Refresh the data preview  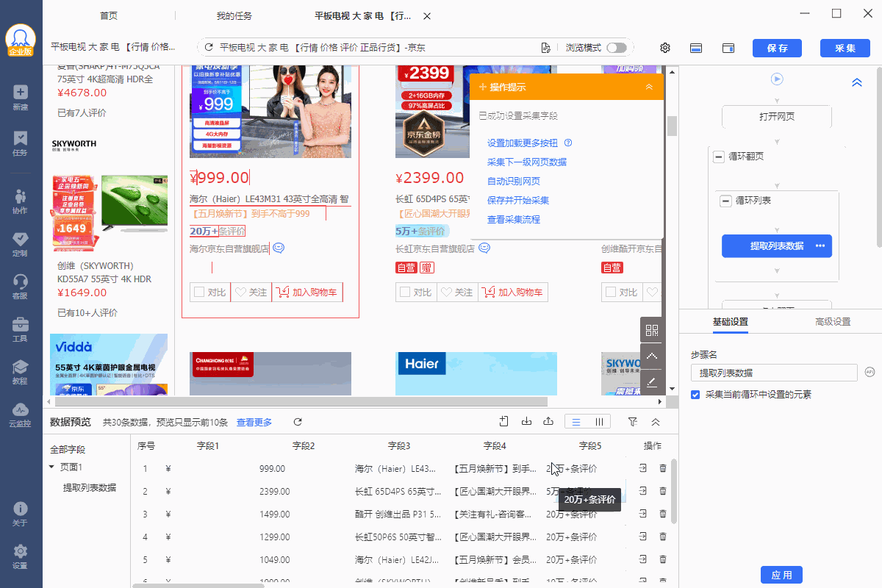tap(298, 422)
